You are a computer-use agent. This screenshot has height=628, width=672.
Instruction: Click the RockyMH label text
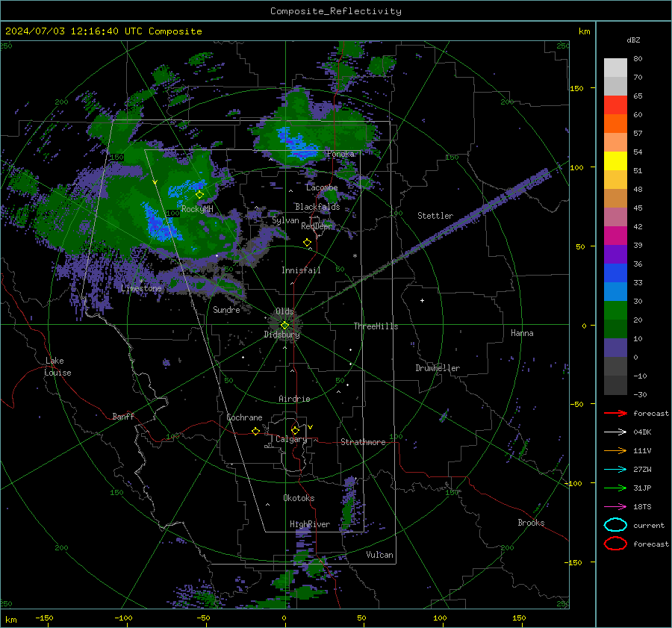coord(197,209)
